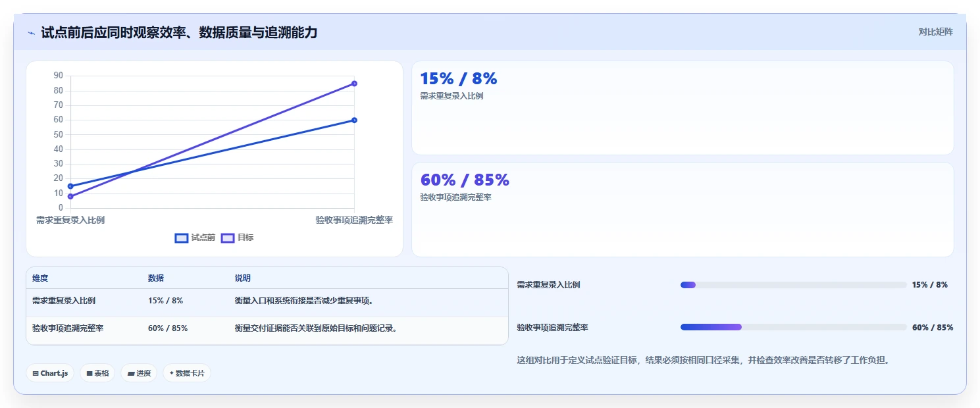Screen dimensions: 980x408
Task: Click the 说明 table column header
Action: pyautogui.click(x=243, y=278)
